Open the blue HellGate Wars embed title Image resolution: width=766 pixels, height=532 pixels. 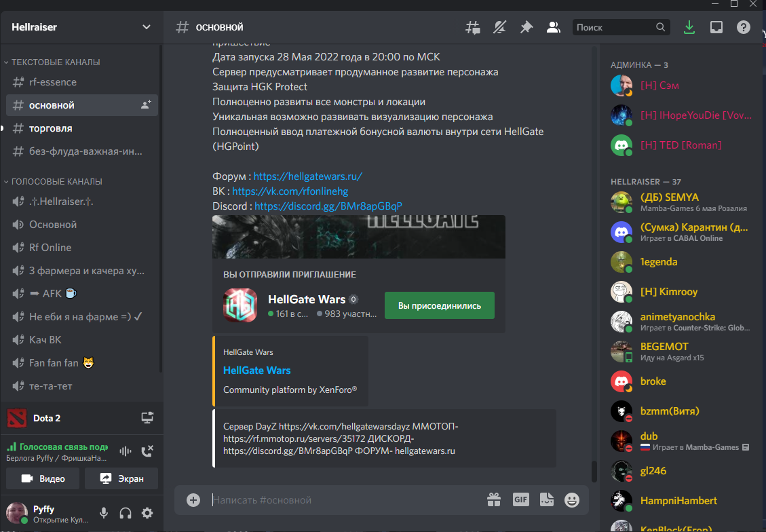tap(257, 370)
